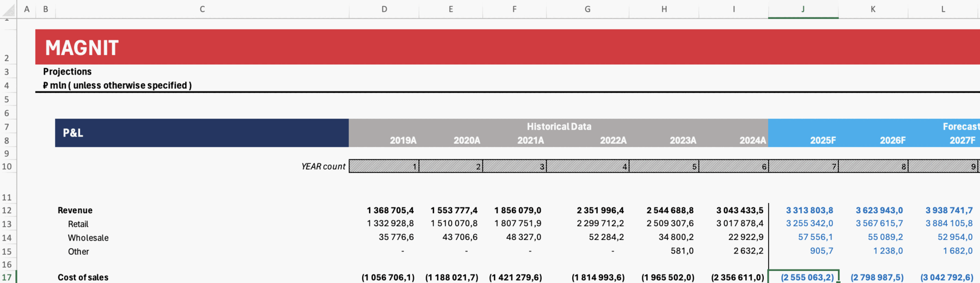The height and width of the screenshot is (283, 980).
Task: Select row 12 header
Action: (x=7, y=211)
